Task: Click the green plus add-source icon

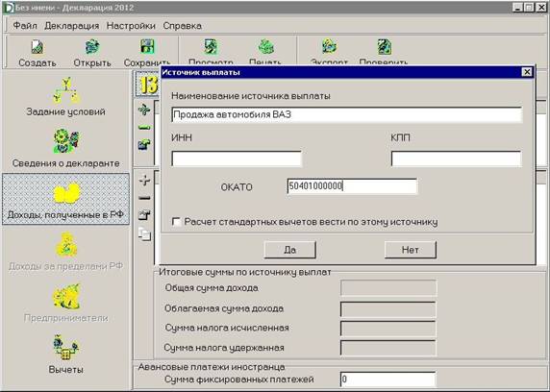Action: click(x=144, y=110)
